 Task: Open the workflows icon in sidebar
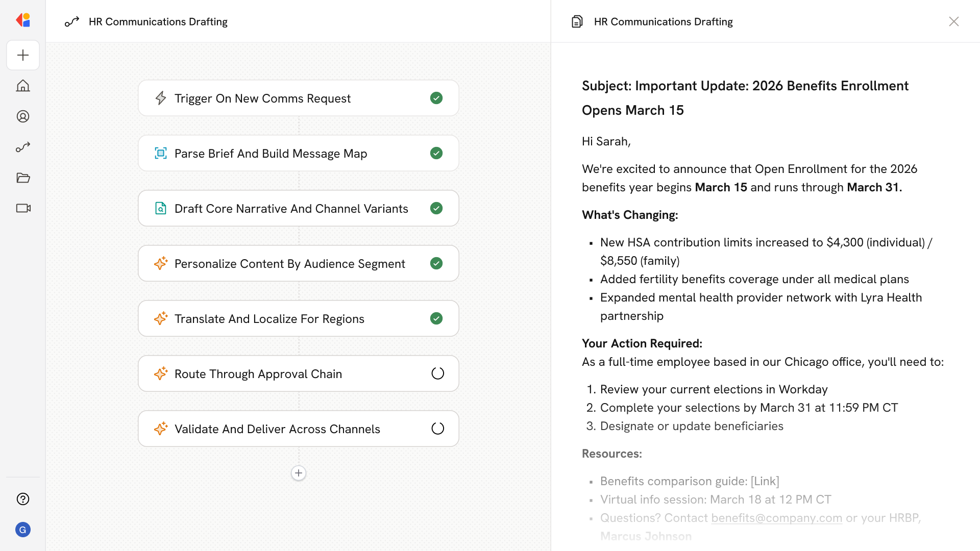coord(23,147)
